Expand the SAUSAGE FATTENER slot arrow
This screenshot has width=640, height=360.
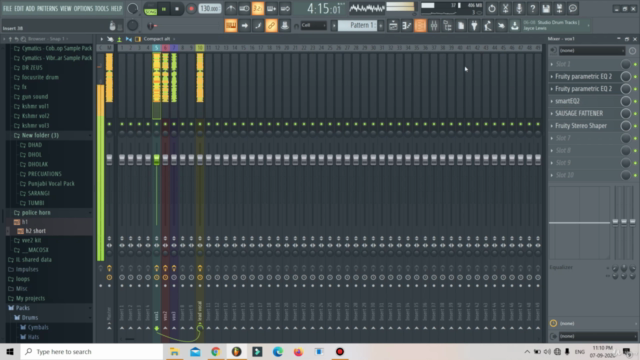pos(552,113)
